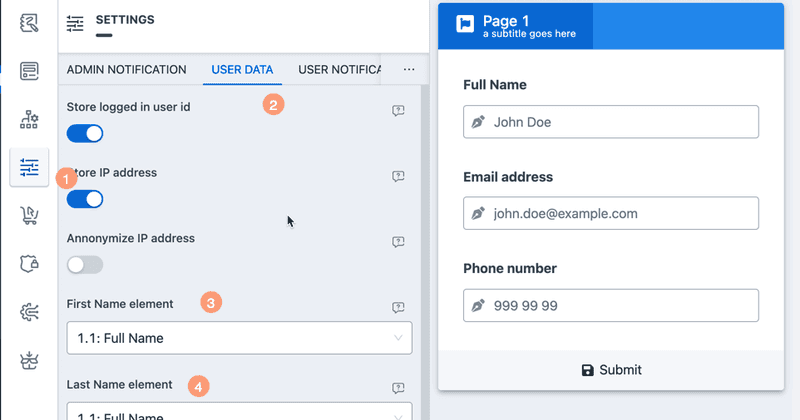This screenshot has width=800, height=420.
Task: Submit the form preview
Action: (x=611, y=370)
